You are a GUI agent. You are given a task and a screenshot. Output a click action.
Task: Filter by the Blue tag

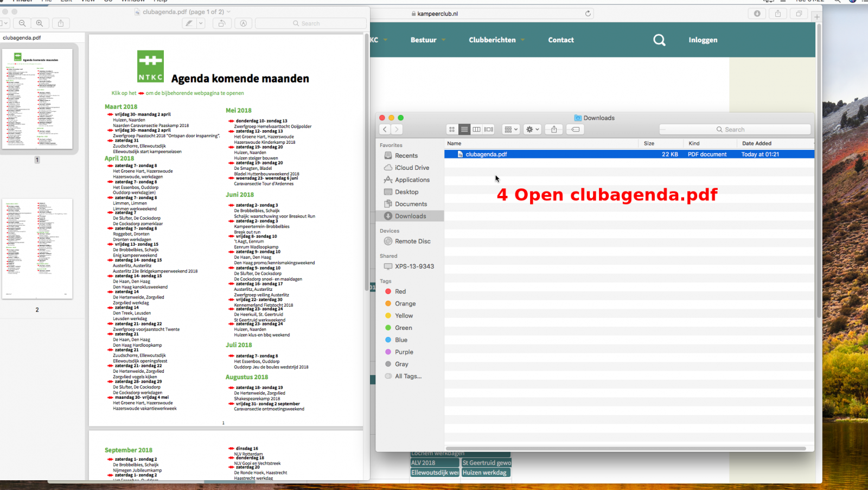click(x=401, y=340)
